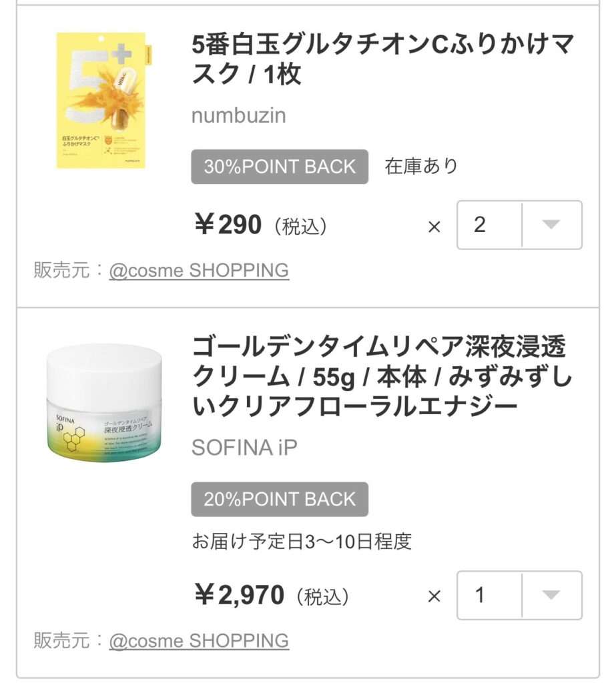Open the numbuzin mask product thumbnail
The width and height of the screenshot is (616, 683).
point(101,100)
